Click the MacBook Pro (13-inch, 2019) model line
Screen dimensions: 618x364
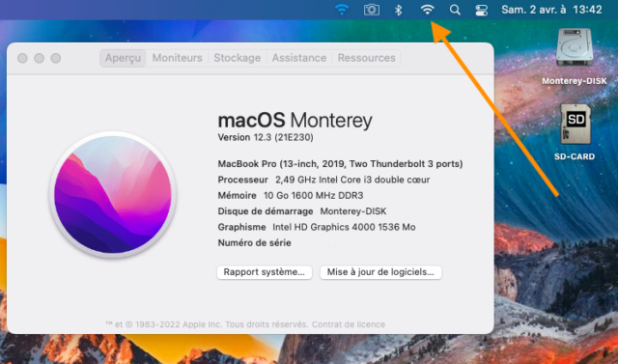(340, 164)
